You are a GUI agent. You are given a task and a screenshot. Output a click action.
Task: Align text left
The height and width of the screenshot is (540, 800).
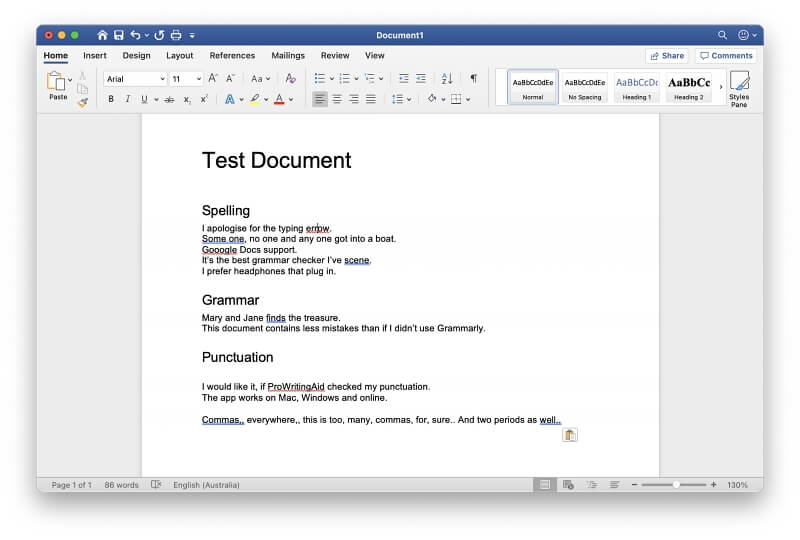320,99
